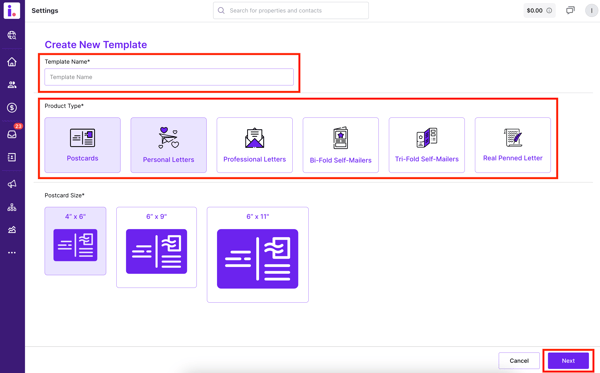
Task: Click the Product Type label
Action: 64,106
